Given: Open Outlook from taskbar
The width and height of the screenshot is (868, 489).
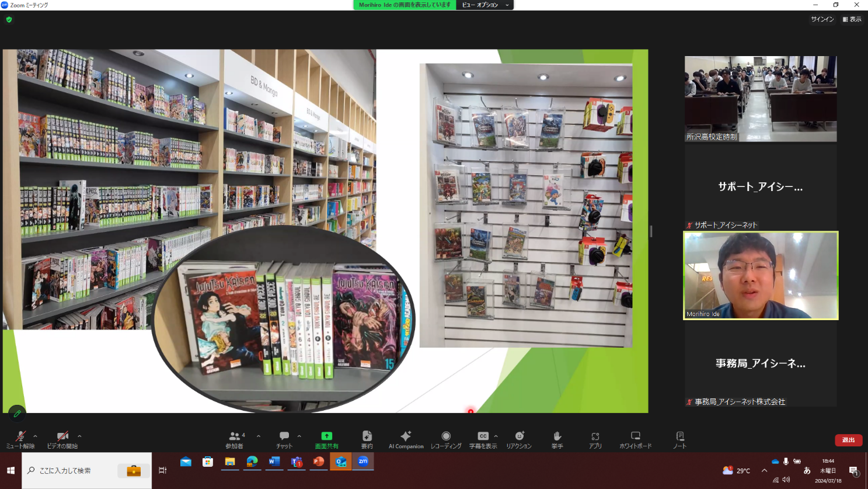Looking at the screenshot, I should [341, 462].
